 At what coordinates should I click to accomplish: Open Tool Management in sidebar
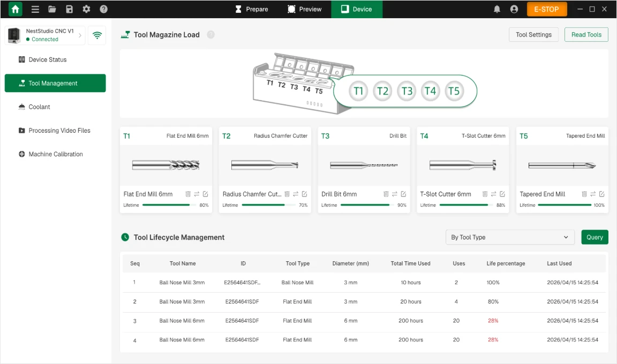(55, 84)
